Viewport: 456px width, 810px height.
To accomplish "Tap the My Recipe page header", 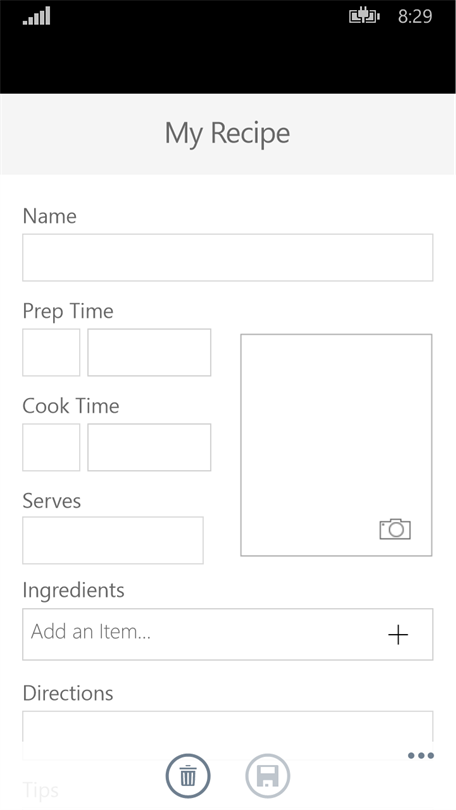I will [x=227, y=134].
